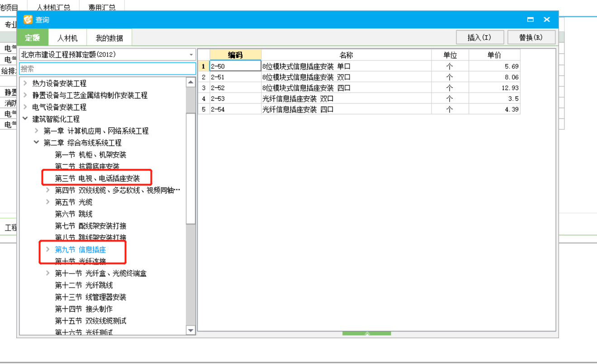This screenshot has height=364, width=597.
Task: Open 人材机汇总 tab in background window
Action: point(53,7)
